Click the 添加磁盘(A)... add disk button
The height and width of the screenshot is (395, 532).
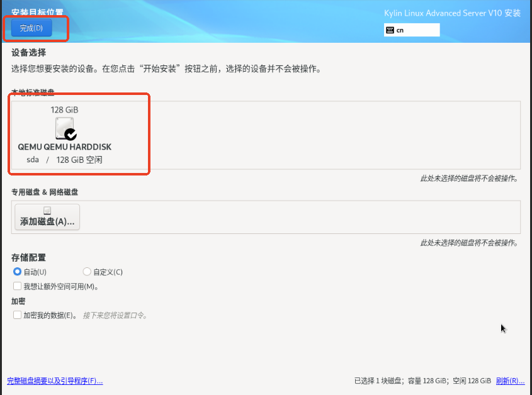point(47,217)
